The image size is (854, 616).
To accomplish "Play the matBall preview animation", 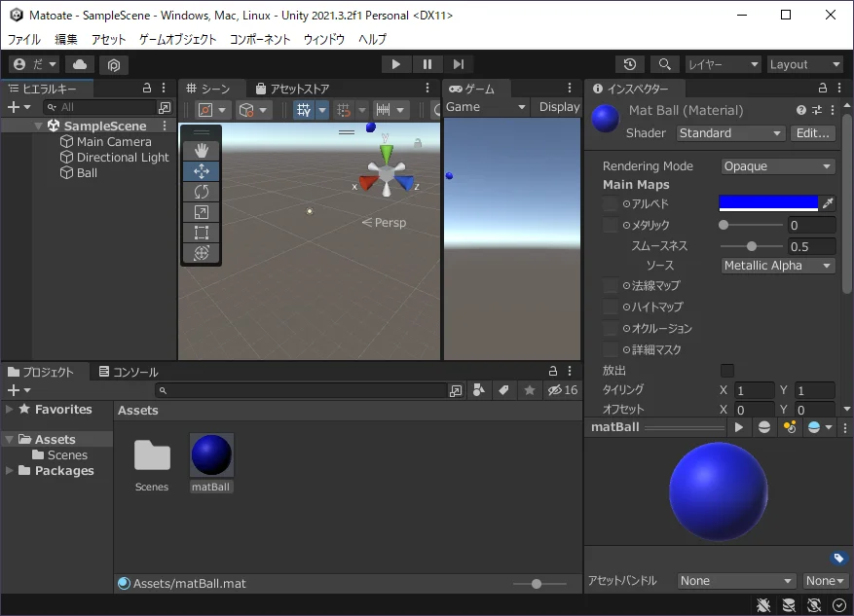I will 738,428.
